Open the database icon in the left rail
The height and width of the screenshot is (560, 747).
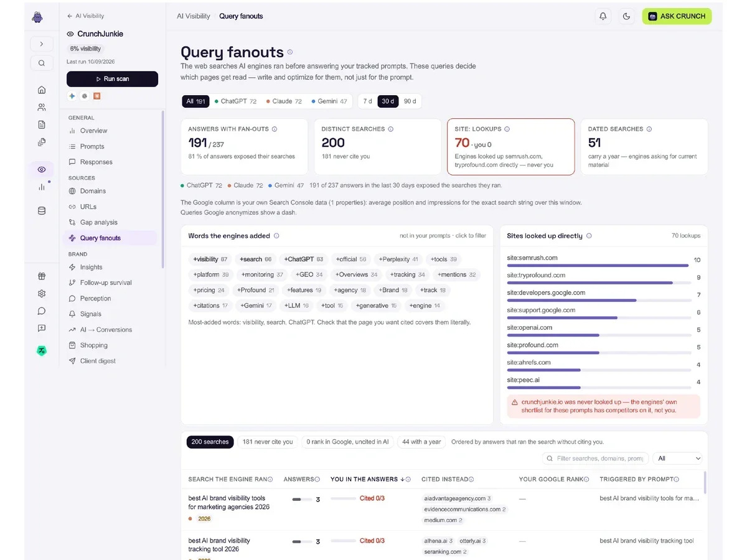pyautogui.click(x=42, y=210)
